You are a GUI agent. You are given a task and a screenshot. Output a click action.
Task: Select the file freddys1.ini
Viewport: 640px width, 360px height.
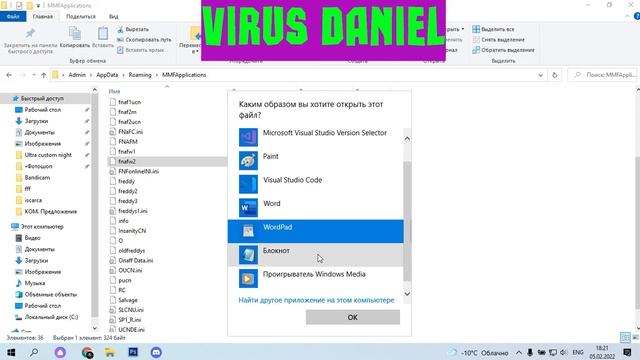(133, 211)
